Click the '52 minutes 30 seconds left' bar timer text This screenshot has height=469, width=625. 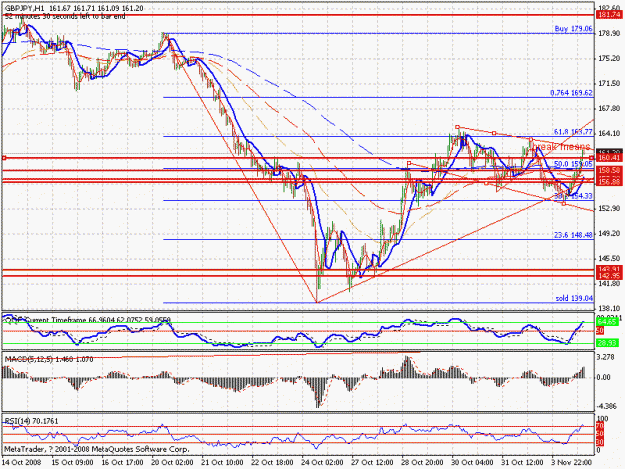click(65, 16)
